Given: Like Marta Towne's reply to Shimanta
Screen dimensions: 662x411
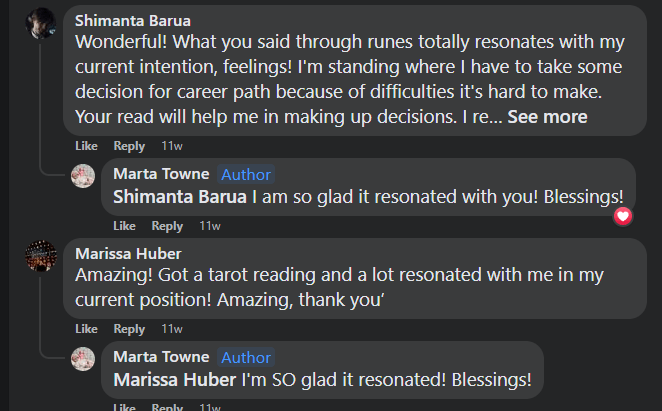Looking at the screenshot, I should coord(124,226).
